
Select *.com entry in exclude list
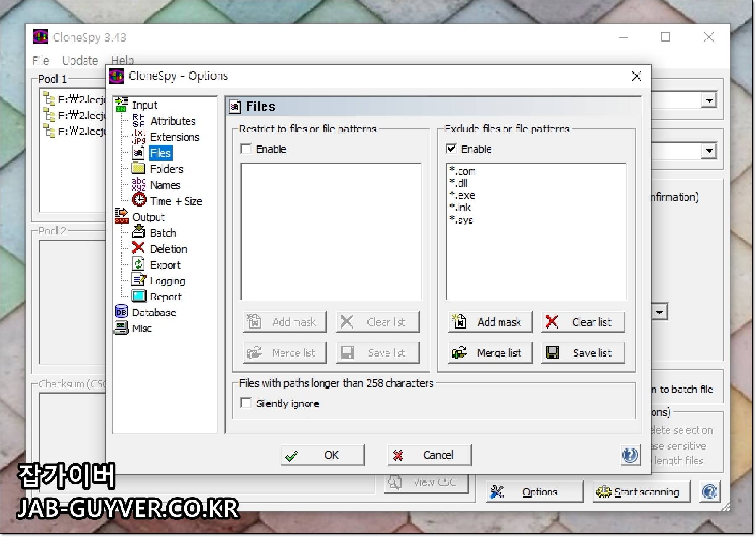pyautogui.click(x=462, y=171)
